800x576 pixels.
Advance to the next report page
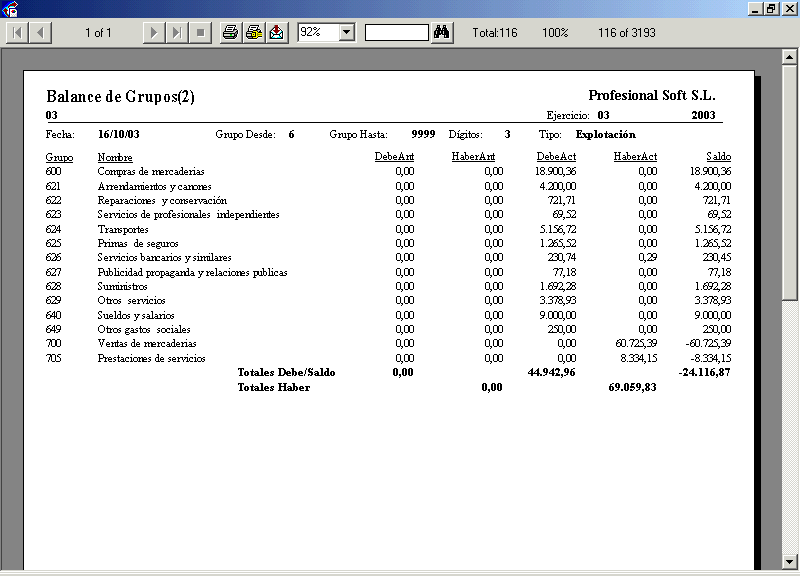pyautogui.click(x=153, y=33)
